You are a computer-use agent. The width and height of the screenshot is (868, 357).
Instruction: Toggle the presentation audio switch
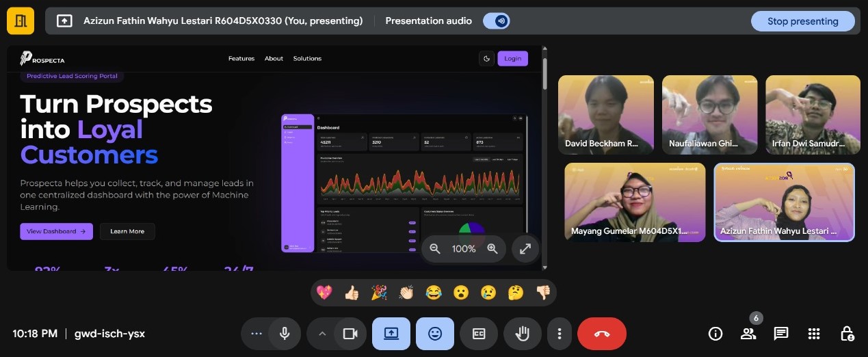point(496,21)
